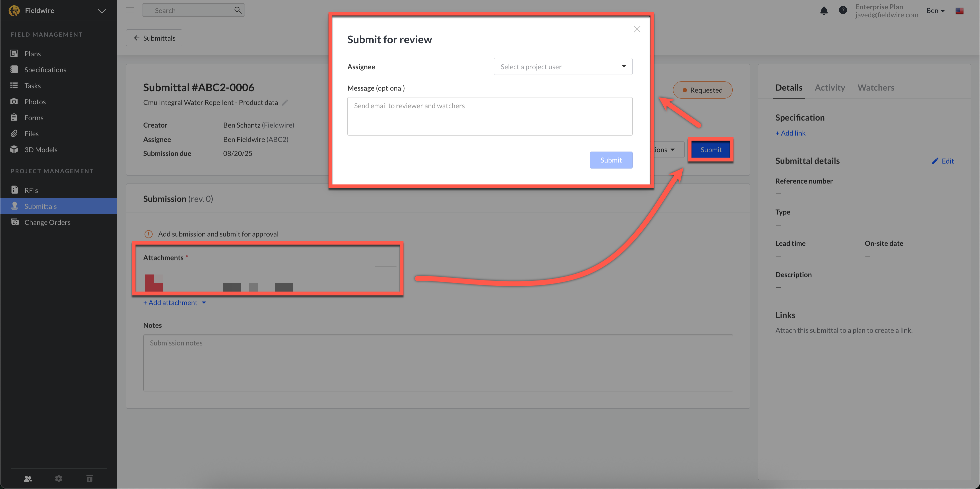Click the people icon in sidebar footer
This screenshot has width=980, height=489.
pos(28,478)
